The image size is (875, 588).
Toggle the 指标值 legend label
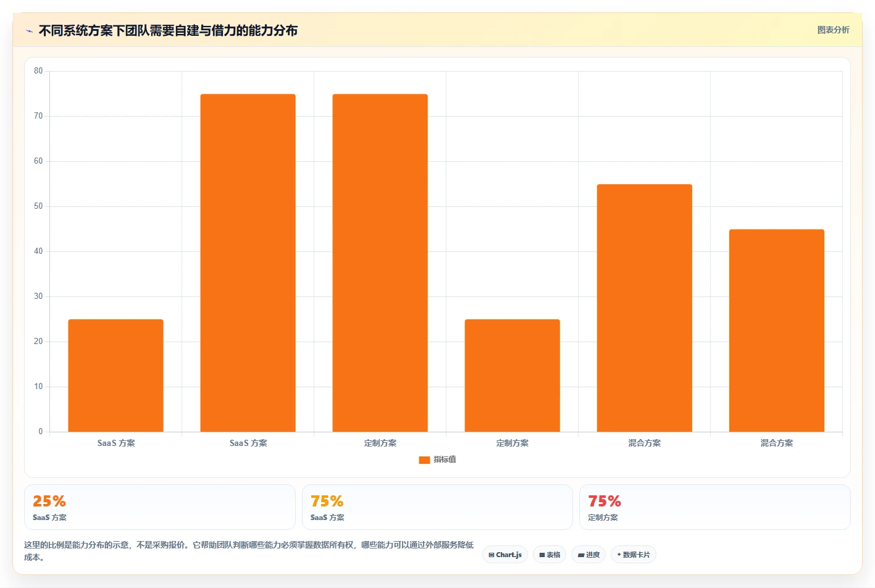click(445, 460)
